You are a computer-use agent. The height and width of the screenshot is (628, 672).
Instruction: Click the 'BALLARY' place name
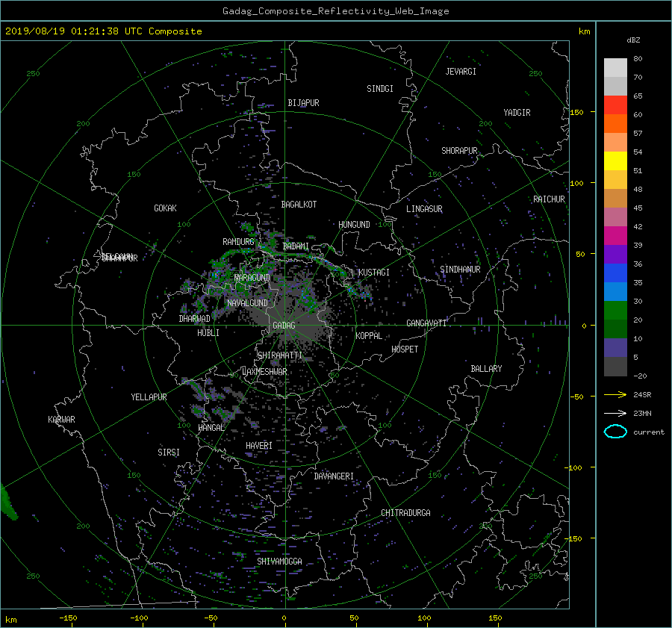point(486,369)
